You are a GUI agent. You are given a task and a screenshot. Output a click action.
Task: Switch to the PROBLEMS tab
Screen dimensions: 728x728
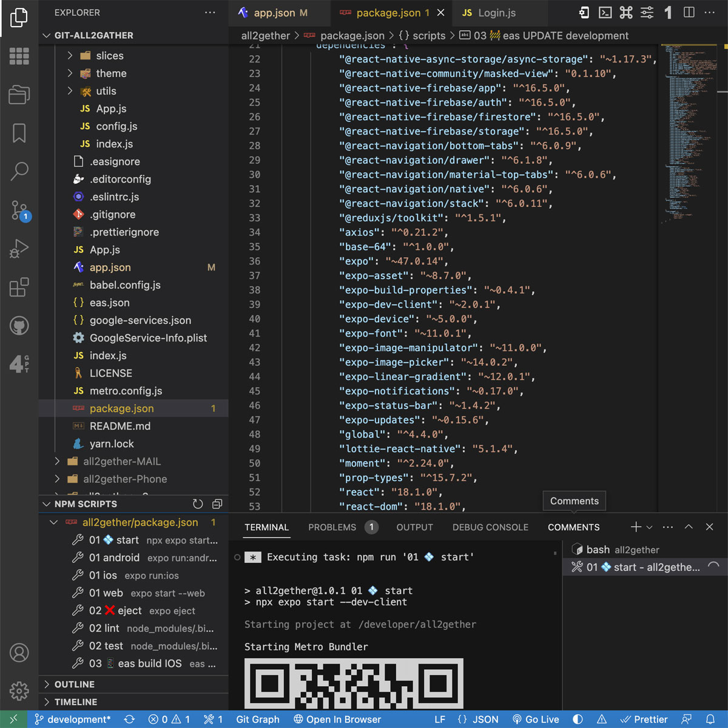pyautogui.click(x=332, y=527)
